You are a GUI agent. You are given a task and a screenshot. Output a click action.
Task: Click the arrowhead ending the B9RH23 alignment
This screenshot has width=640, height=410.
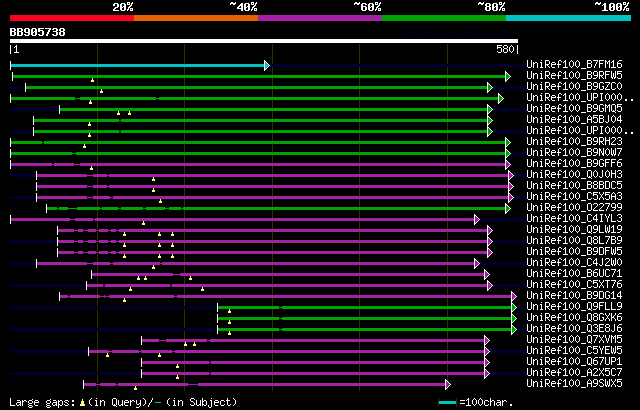coord(508,142)
